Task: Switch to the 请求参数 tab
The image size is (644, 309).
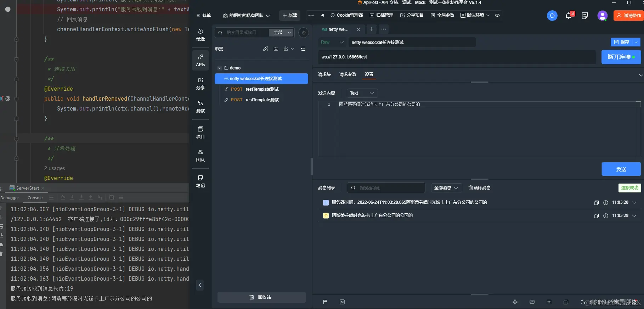Action: [348, 74]
